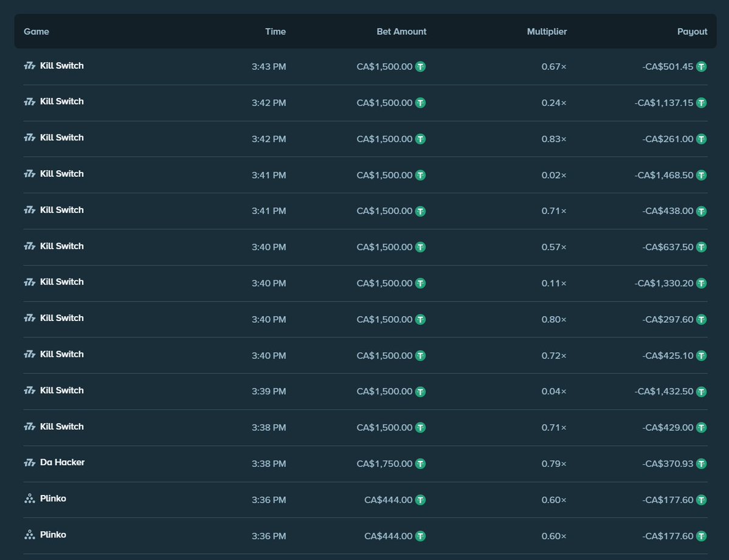Click the -CA$1,137.15 payout amount
Image resolution: width=729 pixels, height=560 pixels.
pyautogui.click(x=664, y=103)
